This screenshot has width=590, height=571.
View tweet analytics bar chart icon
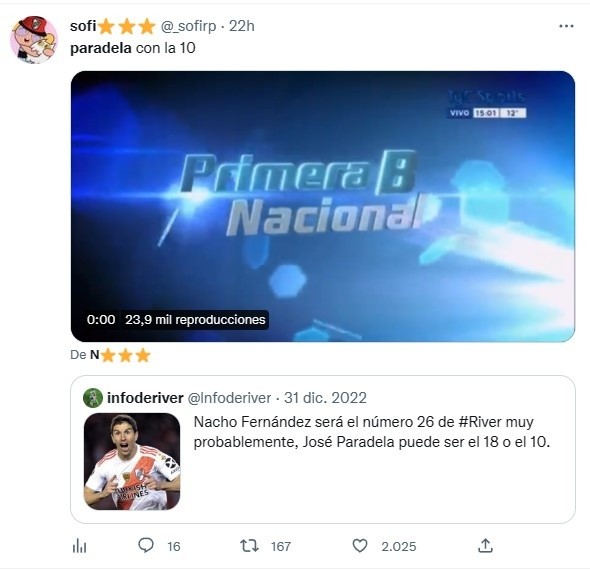(79, 546)
